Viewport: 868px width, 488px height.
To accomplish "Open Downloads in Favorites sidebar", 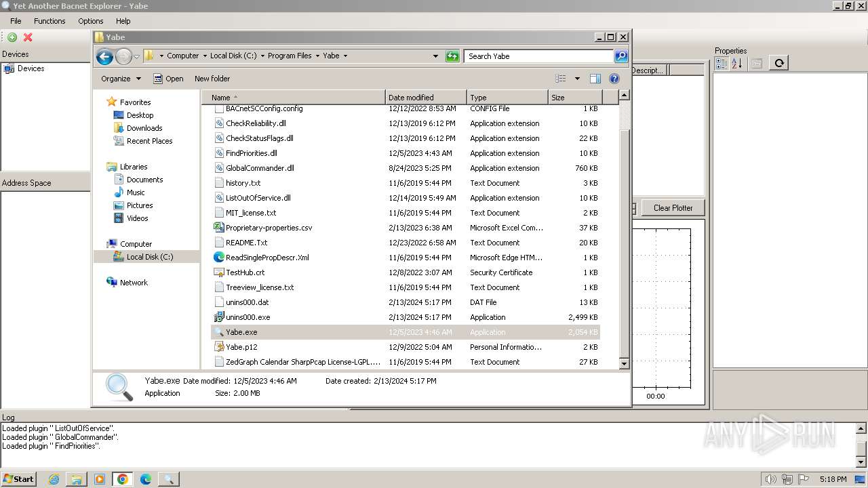I will 144,128.
